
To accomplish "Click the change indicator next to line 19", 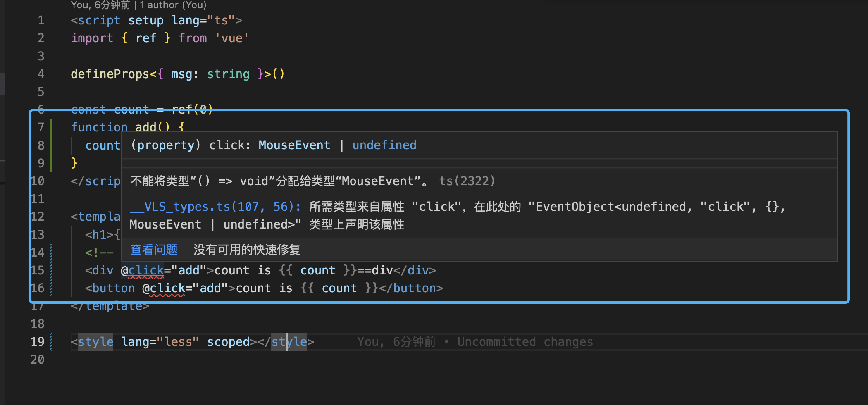I will (51, 341).
